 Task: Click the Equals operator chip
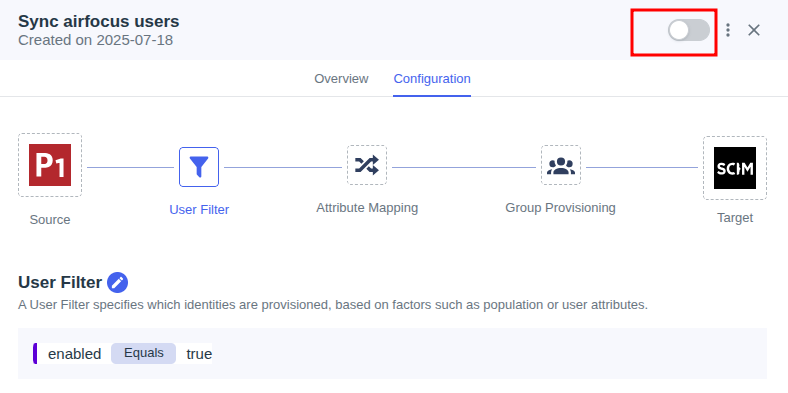[144, 353]
